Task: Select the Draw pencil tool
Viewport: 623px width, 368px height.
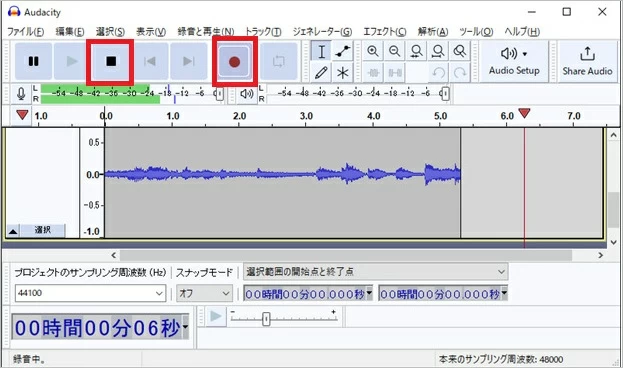Action: tap(321, 72)
